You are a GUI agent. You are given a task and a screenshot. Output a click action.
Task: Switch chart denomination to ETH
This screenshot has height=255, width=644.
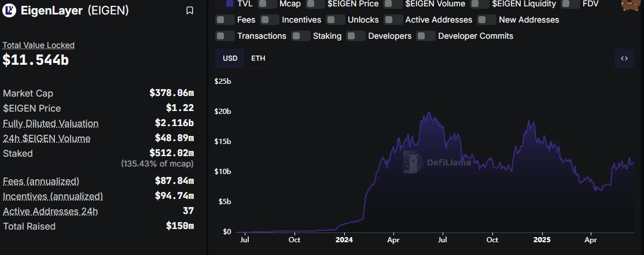[x=258, y=58]
